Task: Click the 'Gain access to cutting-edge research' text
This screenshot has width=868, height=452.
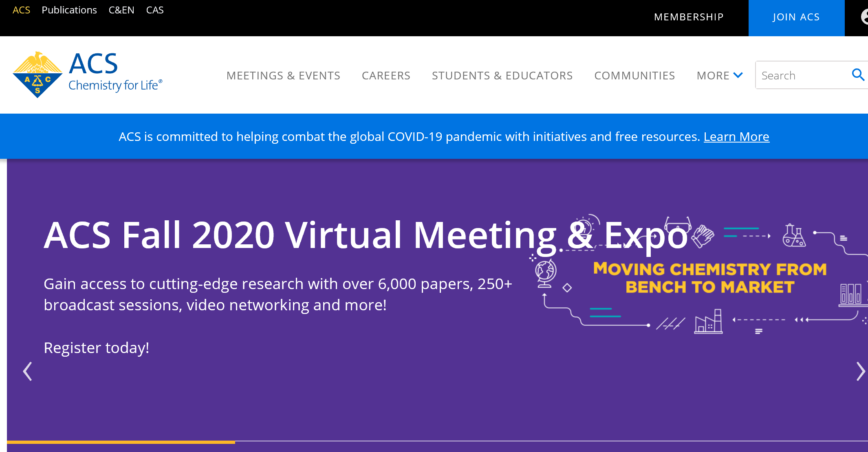Action: (x=278, y=294)
